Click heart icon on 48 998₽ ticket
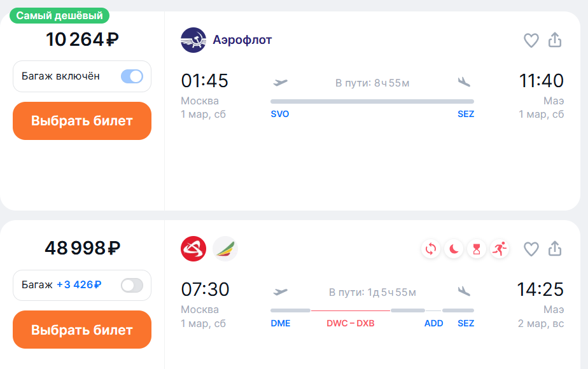588x369 pixels. coord(531,249)
